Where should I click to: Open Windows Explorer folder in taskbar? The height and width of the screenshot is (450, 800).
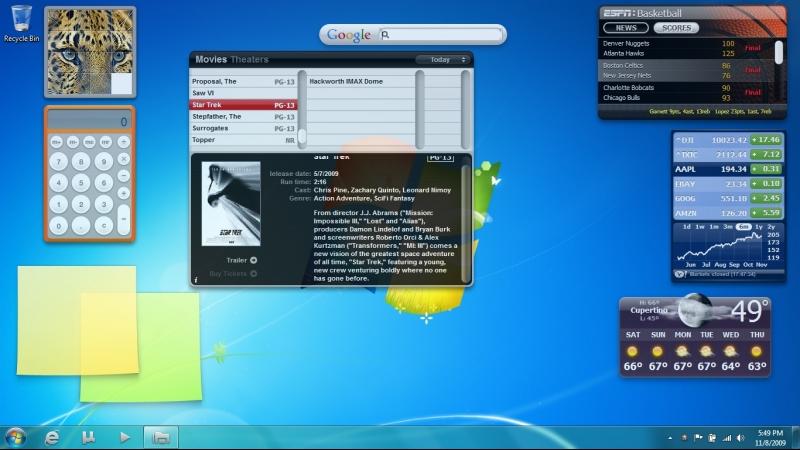click(159, 437)
